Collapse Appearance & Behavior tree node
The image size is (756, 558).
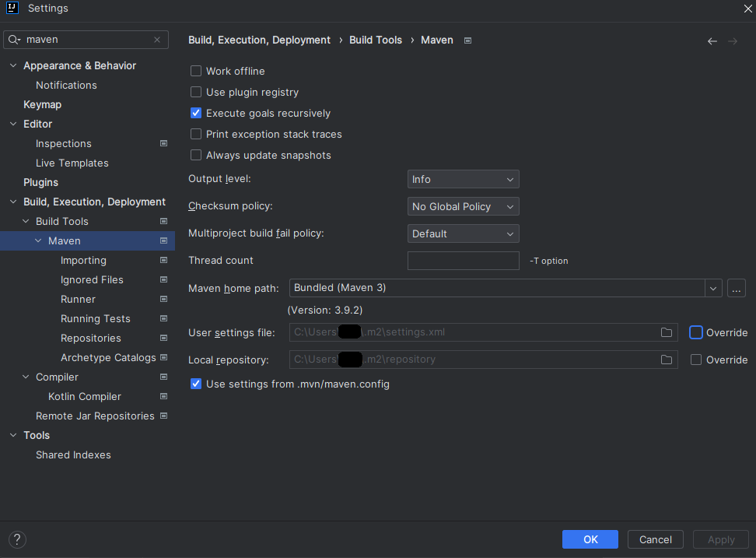pos(13,65)
